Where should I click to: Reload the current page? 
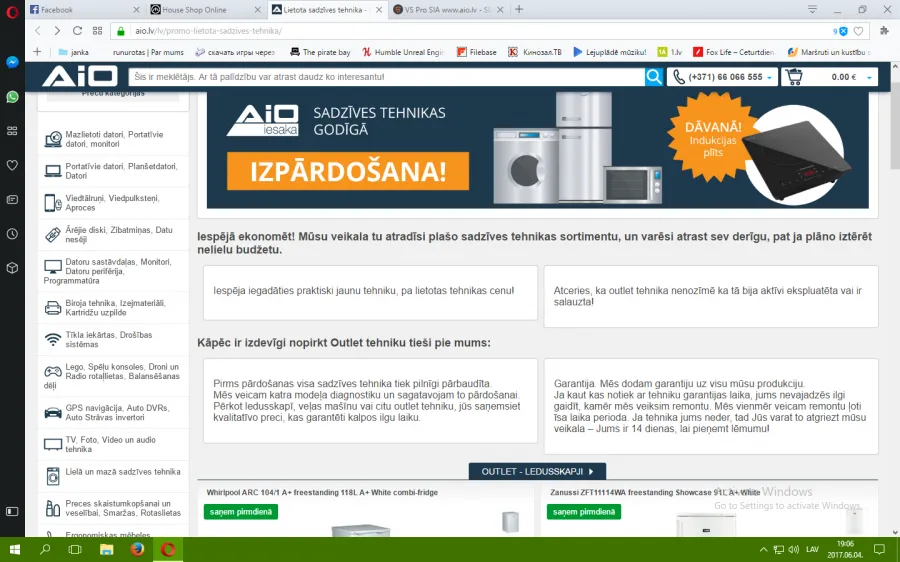(x=77, y=31)
